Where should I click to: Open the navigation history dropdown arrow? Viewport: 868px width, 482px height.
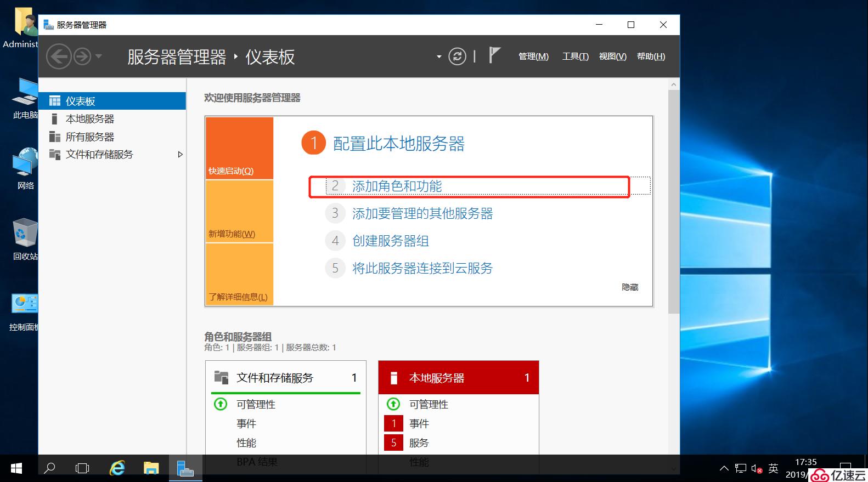point(99,56)
